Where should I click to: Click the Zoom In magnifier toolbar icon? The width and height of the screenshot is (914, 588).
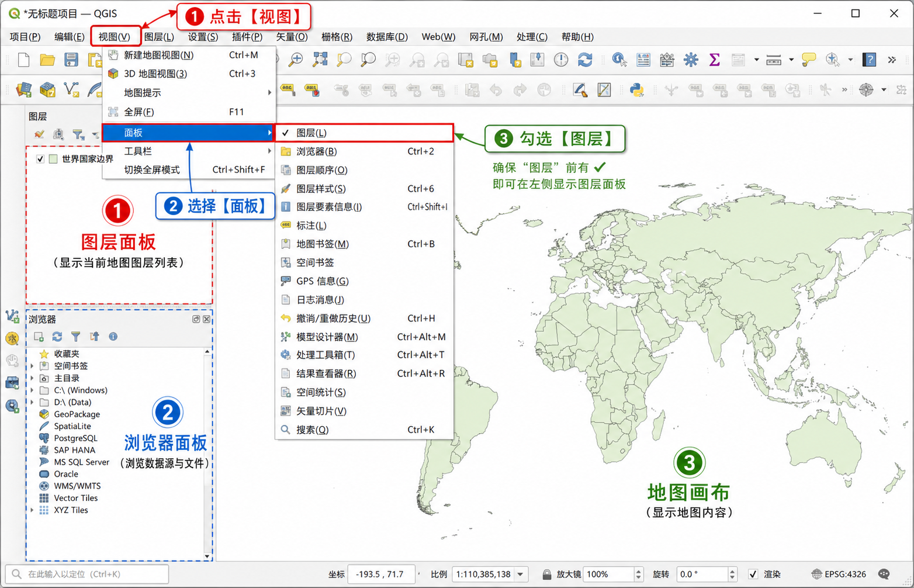pyautogui.click(x=296, y=60)
